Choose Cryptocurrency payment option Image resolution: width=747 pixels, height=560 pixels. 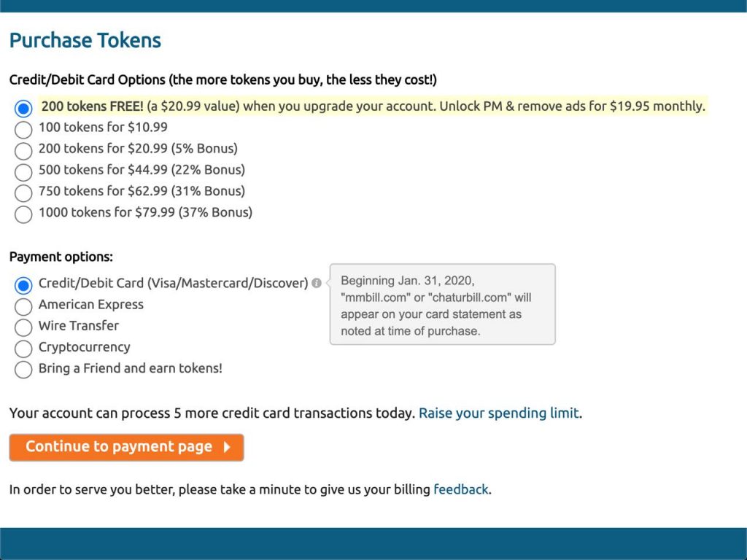coord(23,349)
